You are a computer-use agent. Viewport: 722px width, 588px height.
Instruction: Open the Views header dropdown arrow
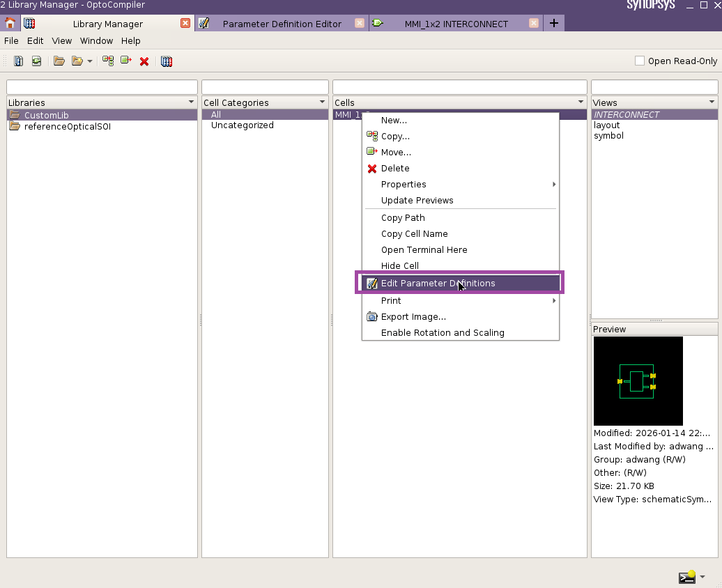tap(712, 102)
